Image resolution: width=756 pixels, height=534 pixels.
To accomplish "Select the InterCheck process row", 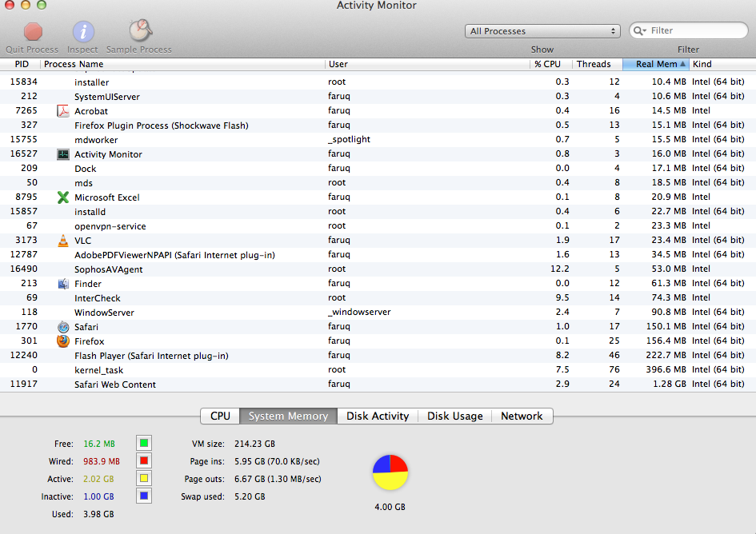I will [378, 298].
